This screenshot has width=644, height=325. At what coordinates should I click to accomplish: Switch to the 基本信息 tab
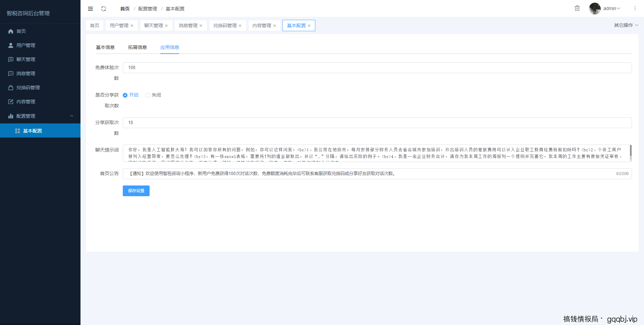(x=105, y=47)
